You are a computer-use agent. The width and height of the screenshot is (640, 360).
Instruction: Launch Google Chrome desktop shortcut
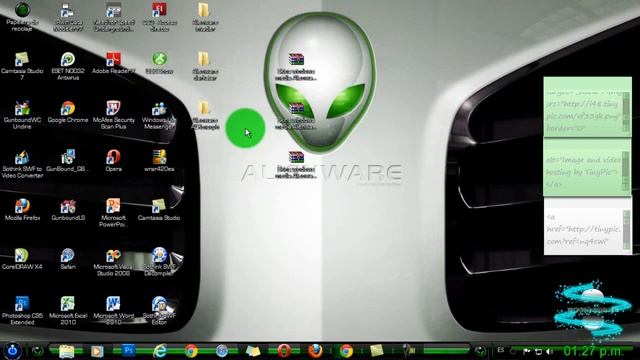68,112
